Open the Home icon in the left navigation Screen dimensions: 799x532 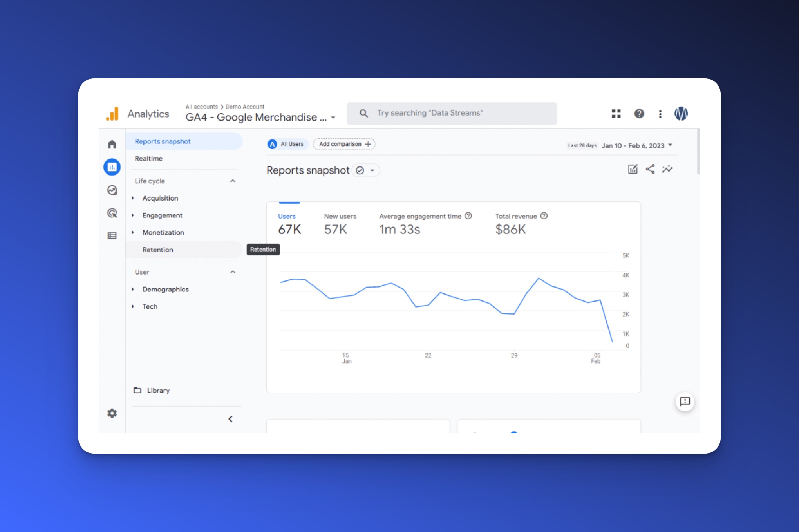click(x=112, y=144)
